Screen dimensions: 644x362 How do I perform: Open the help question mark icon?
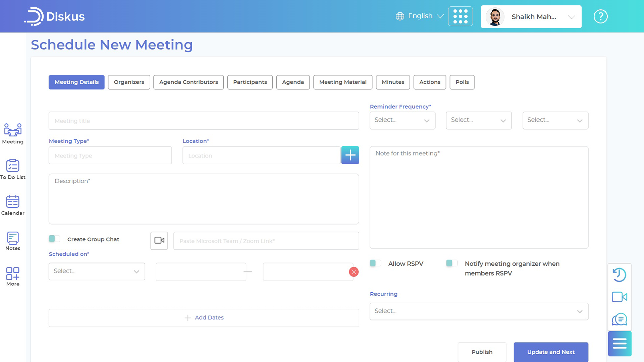(600, 16)
